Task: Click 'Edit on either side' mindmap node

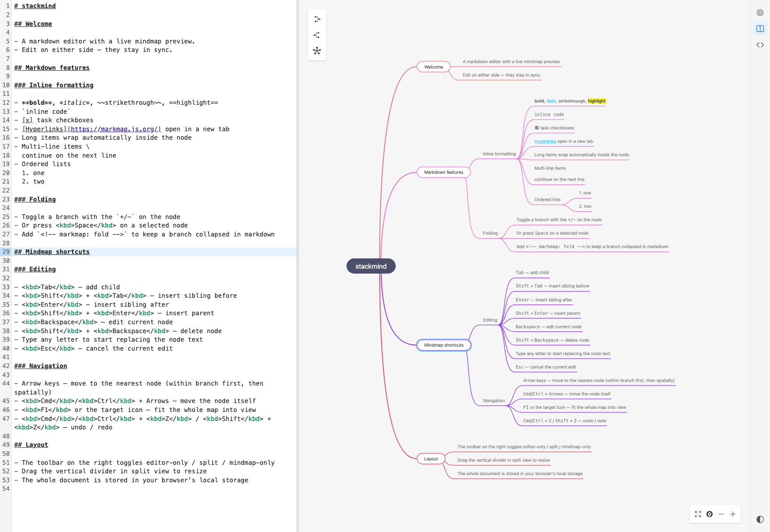Action: 501,75
